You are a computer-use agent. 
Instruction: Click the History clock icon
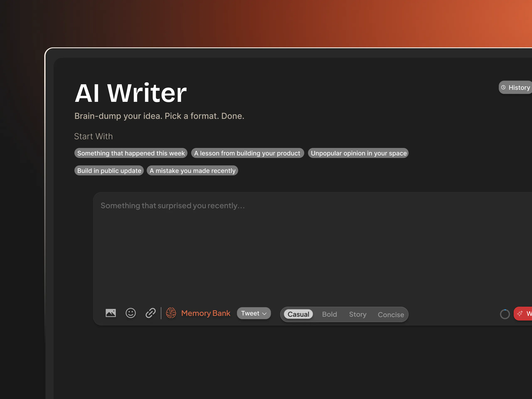pos(503,87)
